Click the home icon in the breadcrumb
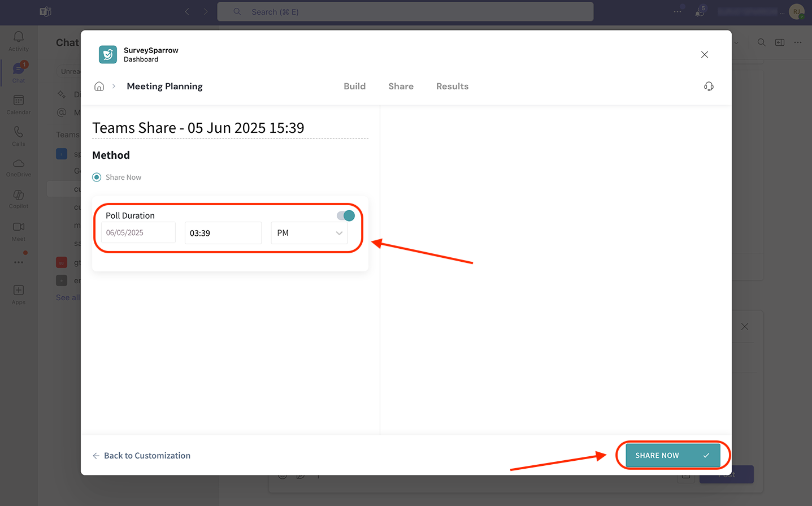812x506 pixels. [x=99, y=87]
